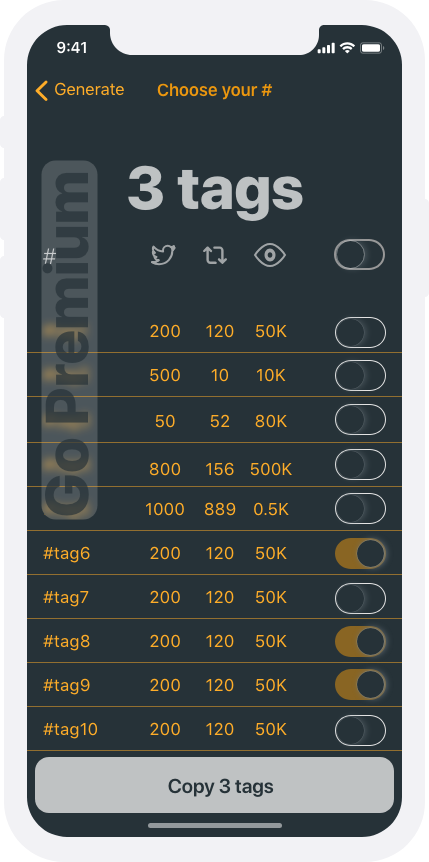
Task: Tap the hash symbol column header
Action: 50,256
